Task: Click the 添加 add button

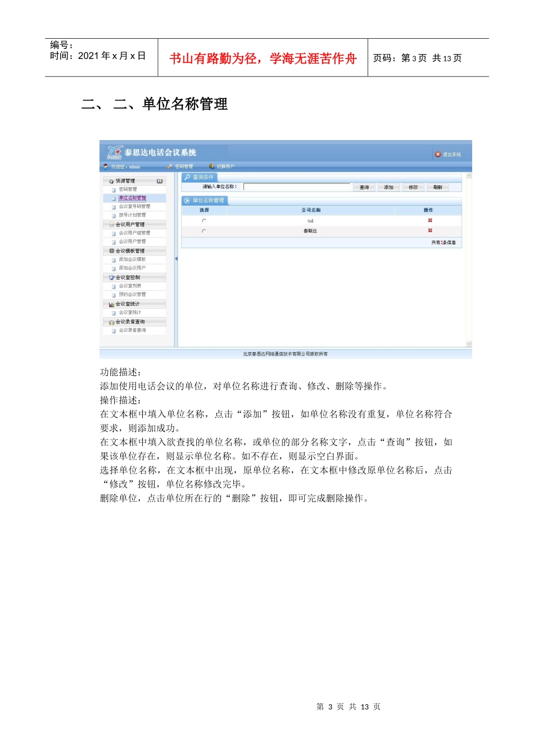Action: tap(388, 187)
